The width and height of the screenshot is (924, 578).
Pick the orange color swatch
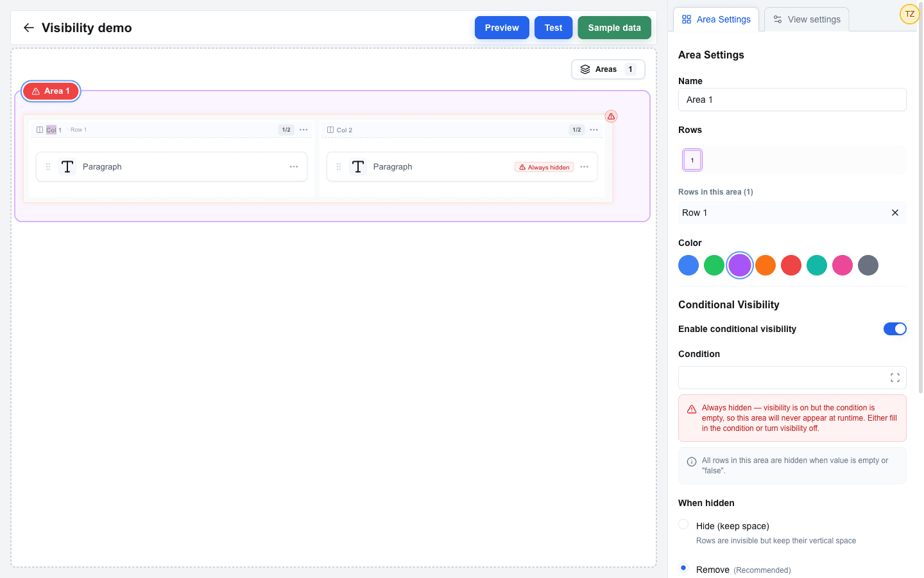(766, 265)
